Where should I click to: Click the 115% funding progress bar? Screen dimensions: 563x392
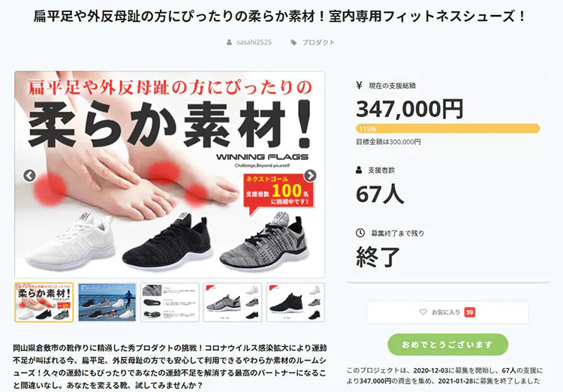(x=447, y=128)
